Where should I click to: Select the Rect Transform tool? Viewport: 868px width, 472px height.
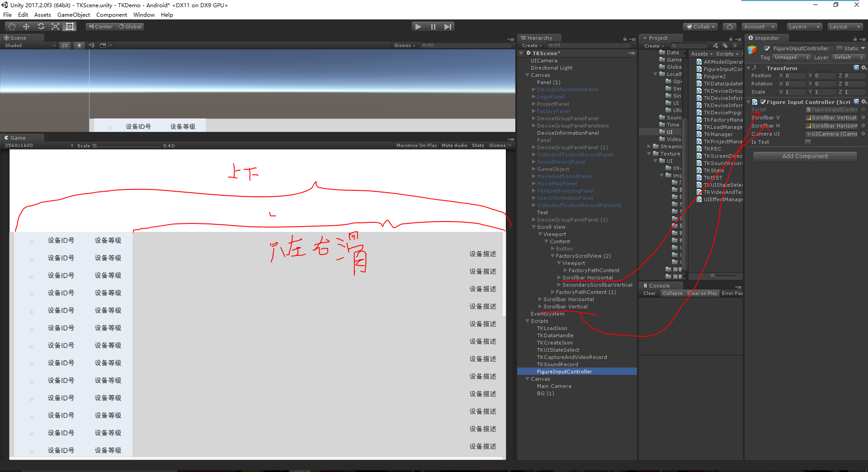click(x=70, y=27)
